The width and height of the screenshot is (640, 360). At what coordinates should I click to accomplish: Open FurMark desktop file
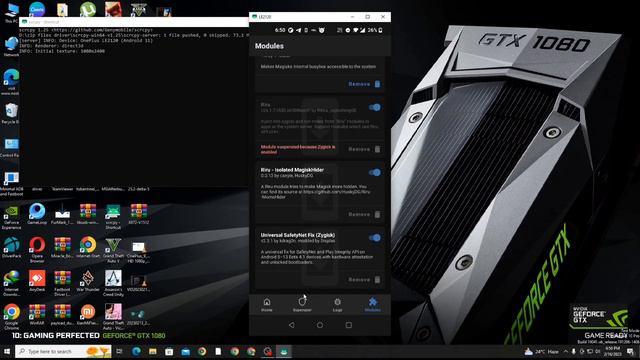click(x=62, y=214)
